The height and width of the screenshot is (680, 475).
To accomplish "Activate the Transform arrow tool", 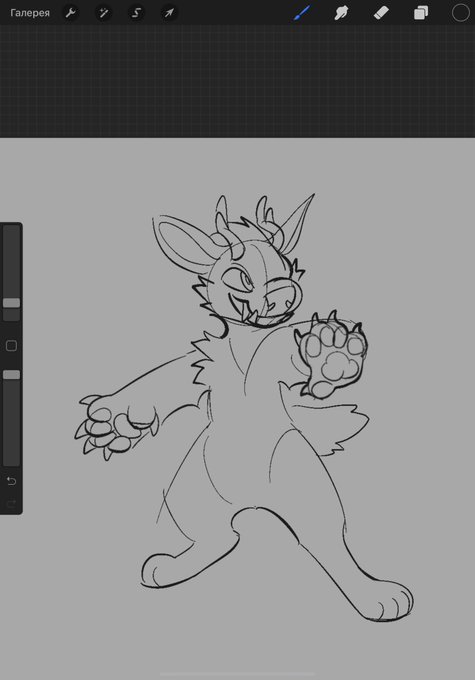I will [x=169, y=13].
